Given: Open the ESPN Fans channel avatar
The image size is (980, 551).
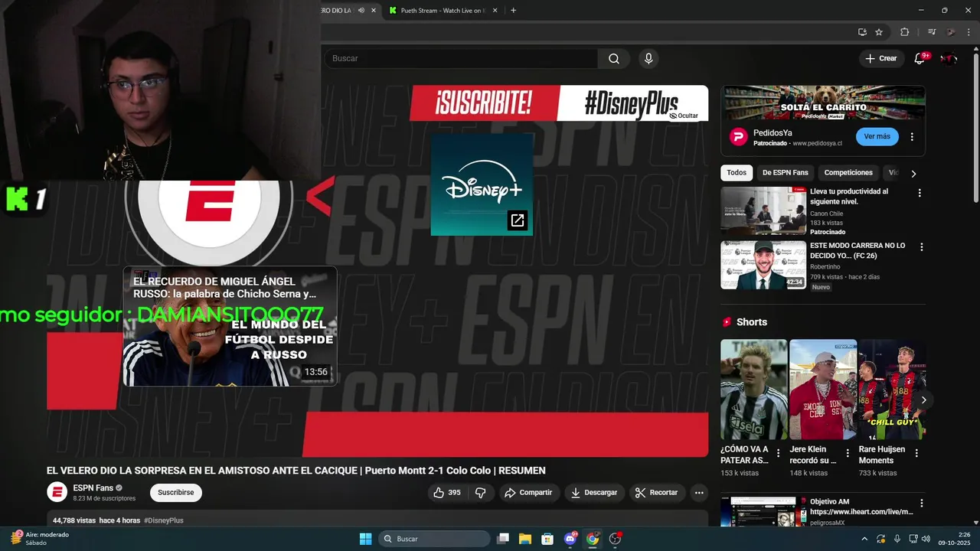Looking at the screenshot, I should pyautogui.click(x=57, y=492).
